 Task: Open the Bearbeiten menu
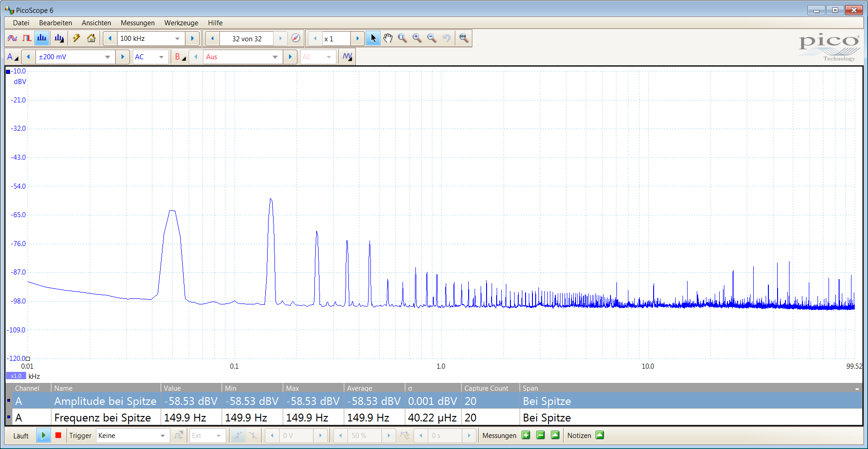point(56,23)
